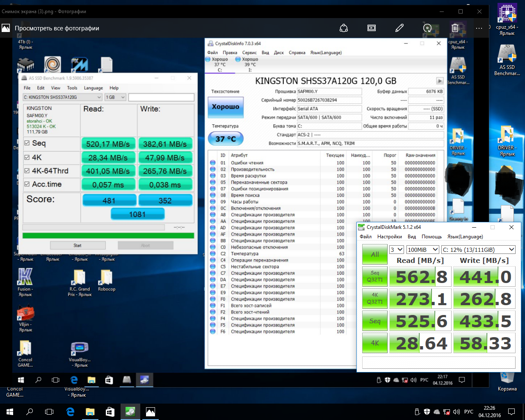Viewport: 525px width, 420px height.
Task: Click the CrystalDiskMark title bar app icon
Action: pos(361,227)
